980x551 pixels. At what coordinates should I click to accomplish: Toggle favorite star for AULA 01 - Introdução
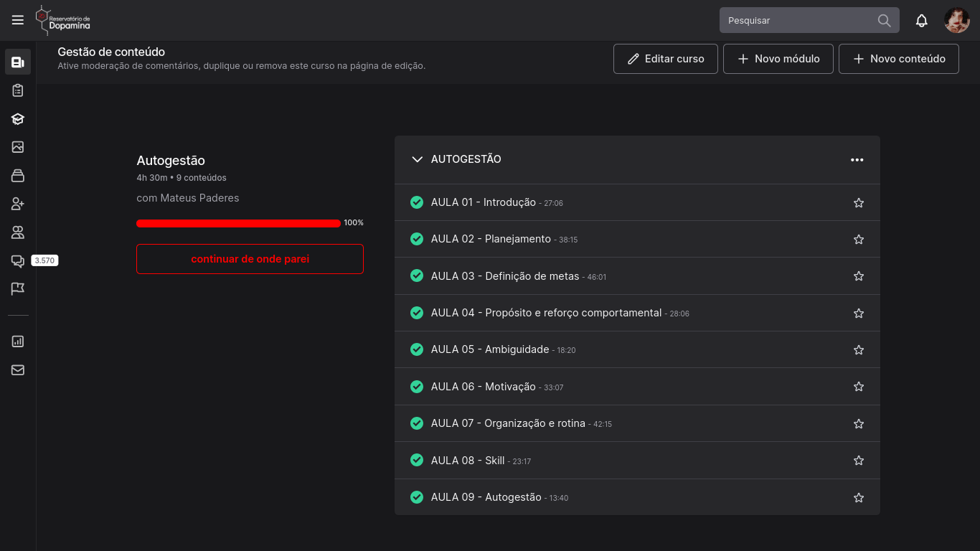pyautogui.click(x=858, y=203)
